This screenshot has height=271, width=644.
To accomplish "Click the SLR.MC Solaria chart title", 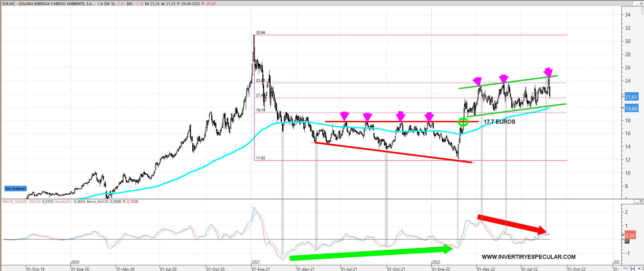I will coord(47,4).
